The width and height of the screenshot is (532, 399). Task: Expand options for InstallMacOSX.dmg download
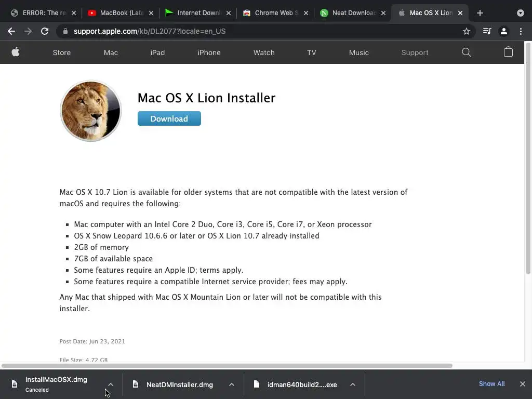(111, 384)
